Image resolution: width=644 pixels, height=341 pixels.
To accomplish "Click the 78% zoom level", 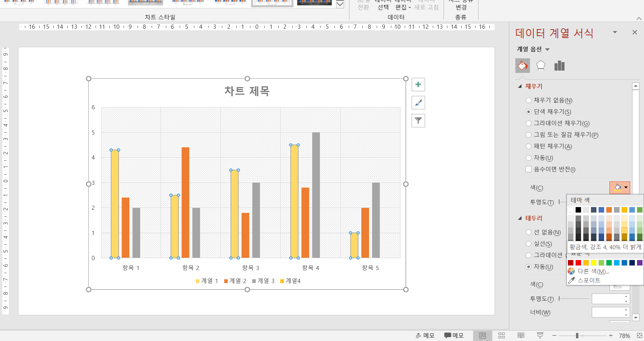I will [x=624, y=336].
